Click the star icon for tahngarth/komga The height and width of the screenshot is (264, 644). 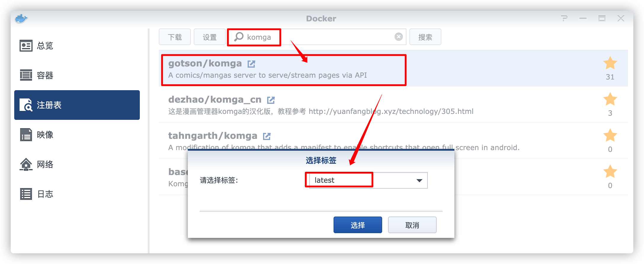click(x=610, y=136)
